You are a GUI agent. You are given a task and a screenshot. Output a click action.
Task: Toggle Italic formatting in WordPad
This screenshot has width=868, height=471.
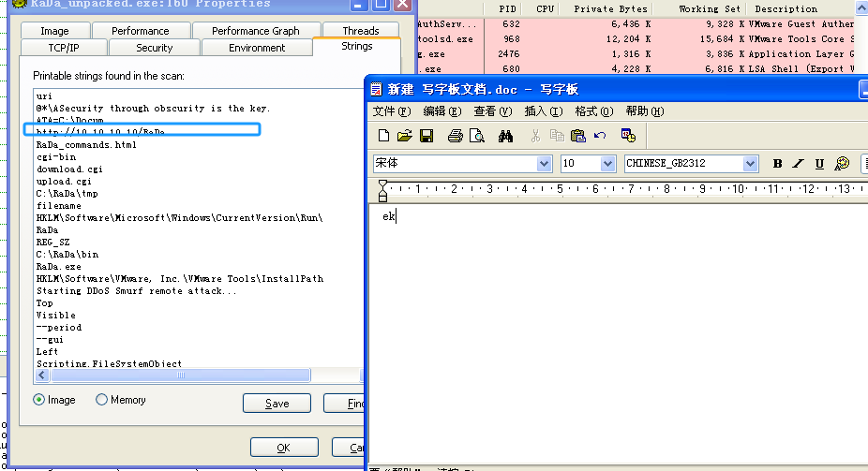(x=798, y=163)
